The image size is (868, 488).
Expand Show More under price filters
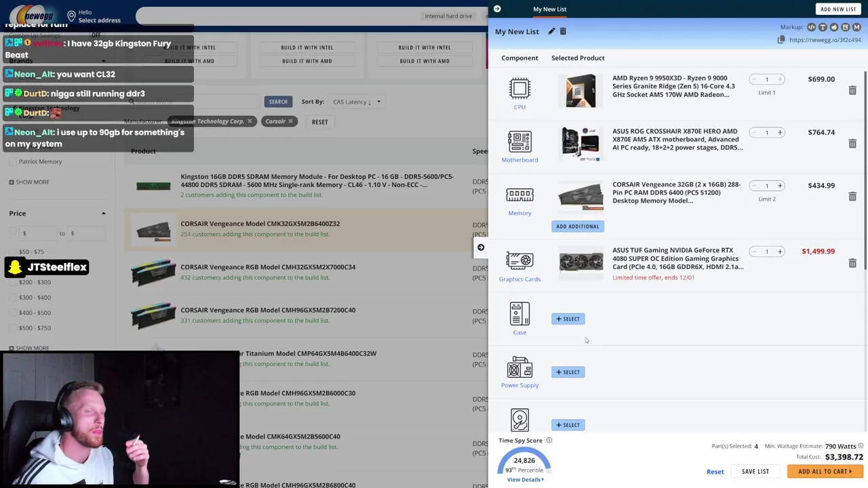[x=29, y=348]
